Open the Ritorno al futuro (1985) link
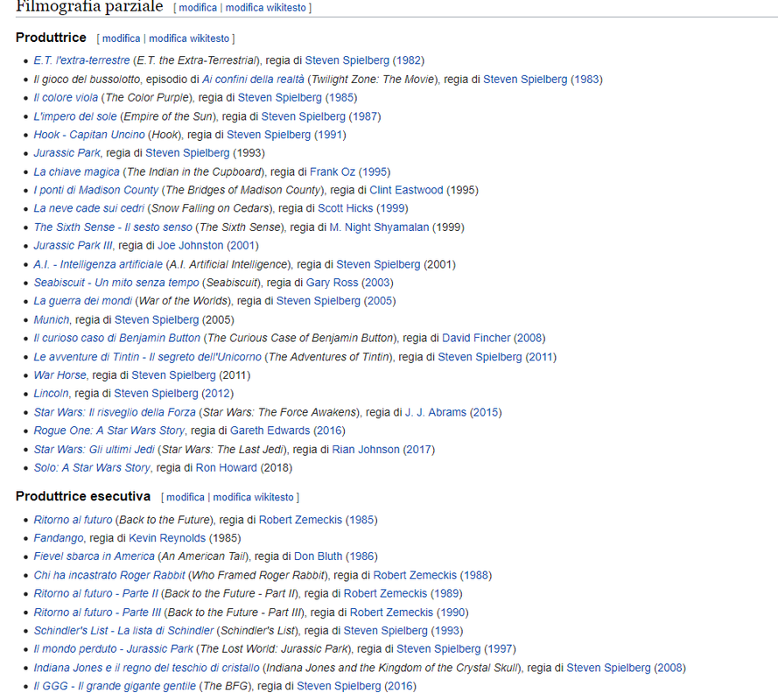The height and width of the screenshot is (700, 778). point(73,521)
